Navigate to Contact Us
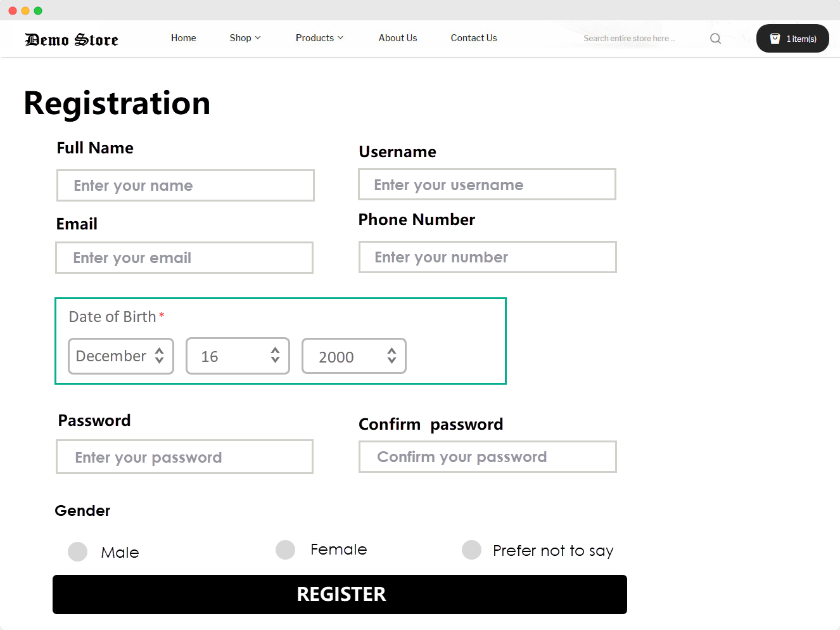Screen dimensions: 840x630 tap(474, 38)
